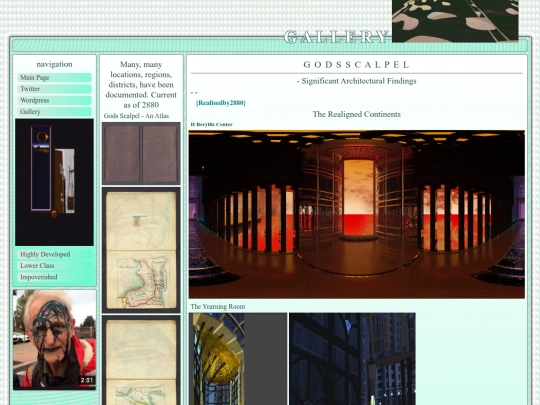Open the closed atlas book cover image
Image resolution: width=540 pixels, height=405 pixels.
point(141,153)
